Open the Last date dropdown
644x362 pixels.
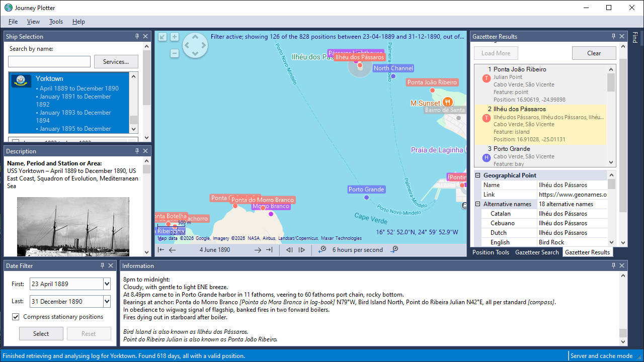pyautogui.click(x=107, y=302)
